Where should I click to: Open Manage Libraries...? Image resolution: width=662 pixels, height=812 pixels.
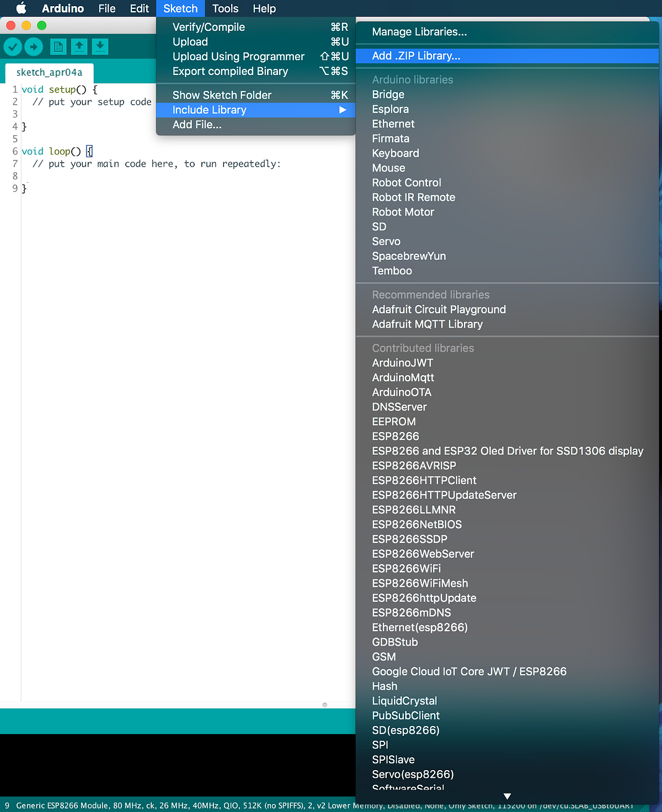[508, 32]
